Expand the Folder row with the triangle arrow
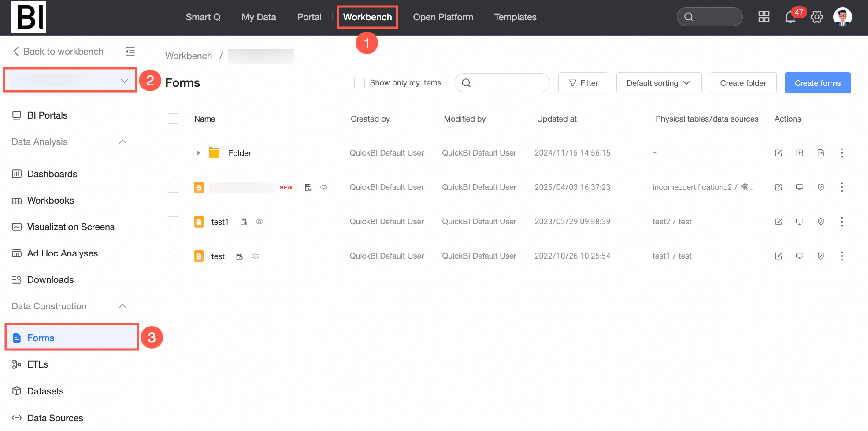This screenshot has width=868, height=431. pyautogui.click(x=198, y=153)
